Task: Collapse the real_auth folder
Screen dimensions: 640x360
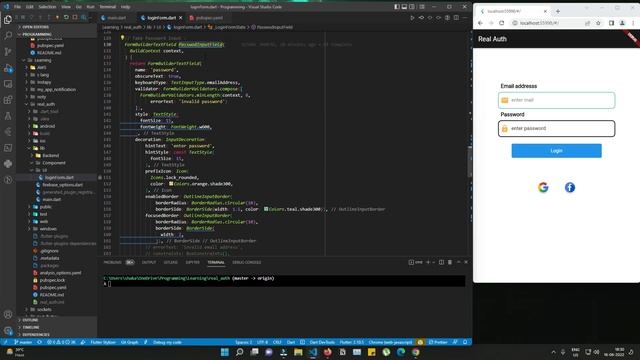Action: (46, 104)
